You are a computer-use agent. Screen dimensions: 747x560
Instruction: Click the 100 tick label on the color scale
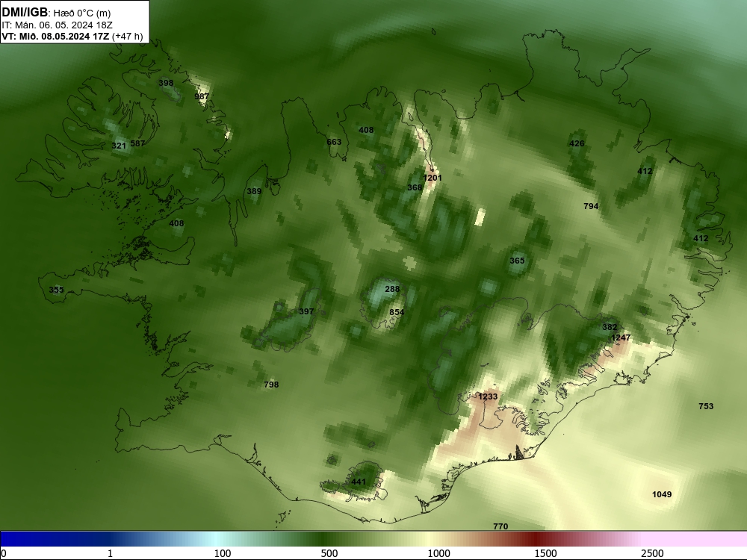[x=223, y=553]
